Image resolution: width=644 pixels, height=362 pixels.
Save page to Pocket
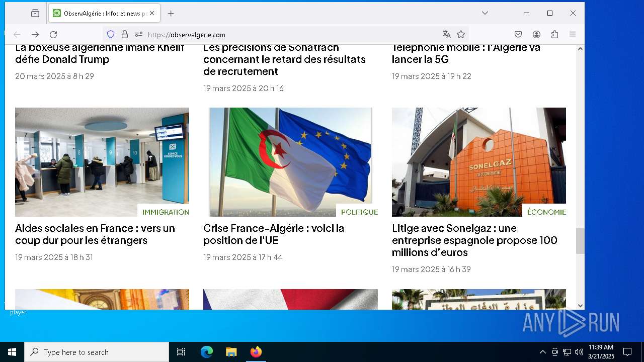point(518,35)
